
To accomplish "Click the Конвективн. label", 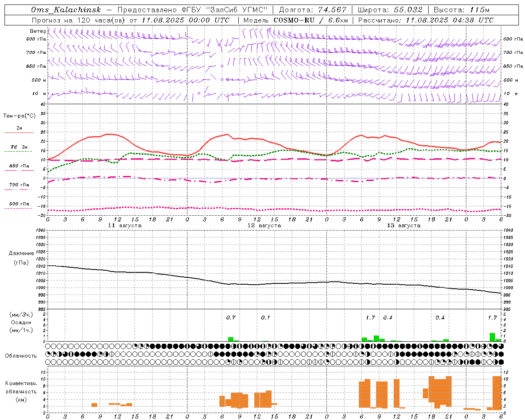I will (21, 383).
